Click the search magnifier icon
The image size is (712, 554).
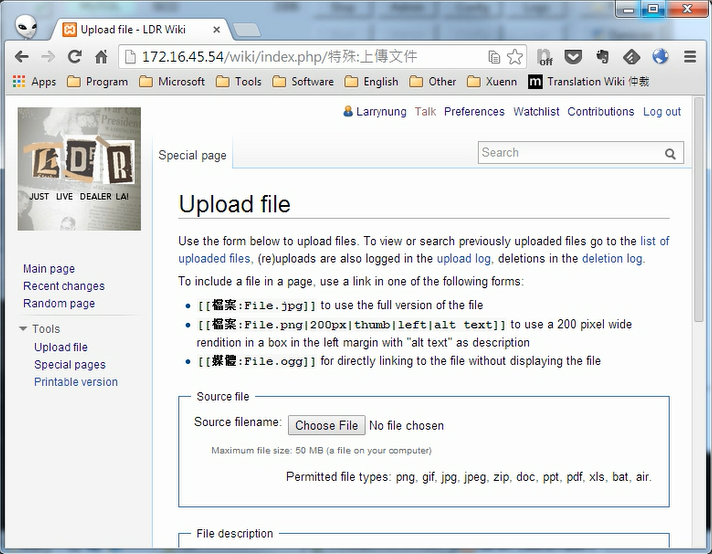click(x=670, y=153)
